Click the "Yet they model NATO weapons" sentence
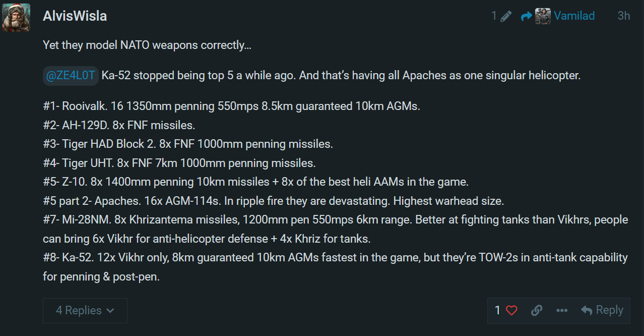Image resolution: width=644 pixels, height=336 pixels. click(147, 45)
